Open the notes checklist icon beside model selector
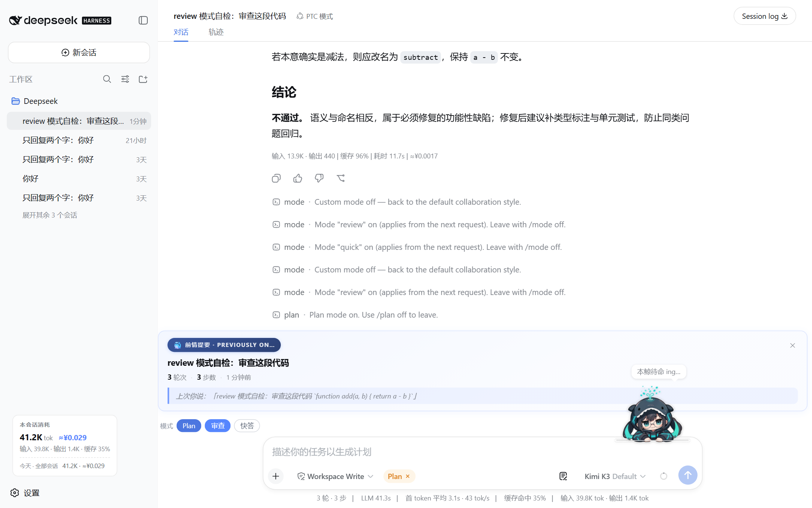Image resolution: width=812 pixels, height=508 pixels. click(563, 476)
